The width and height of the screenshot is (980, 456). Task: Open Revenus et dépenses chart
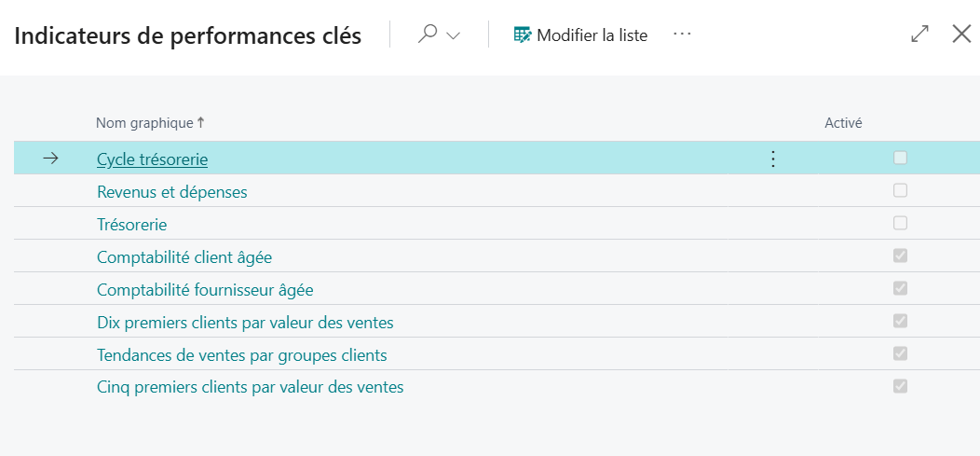coord(171,192)
